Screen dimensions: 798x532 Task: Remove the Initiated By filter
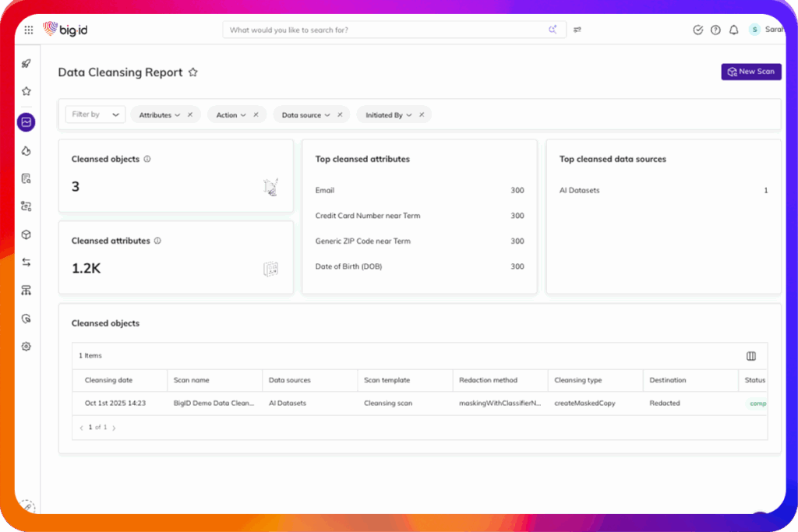422,115
